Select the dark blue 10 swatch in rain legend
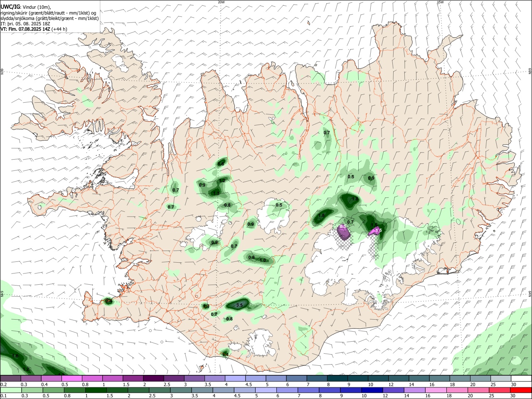Image resolution: width=532 pixels, height=399 pixels. pyautogui.click(x=371, y=390)
